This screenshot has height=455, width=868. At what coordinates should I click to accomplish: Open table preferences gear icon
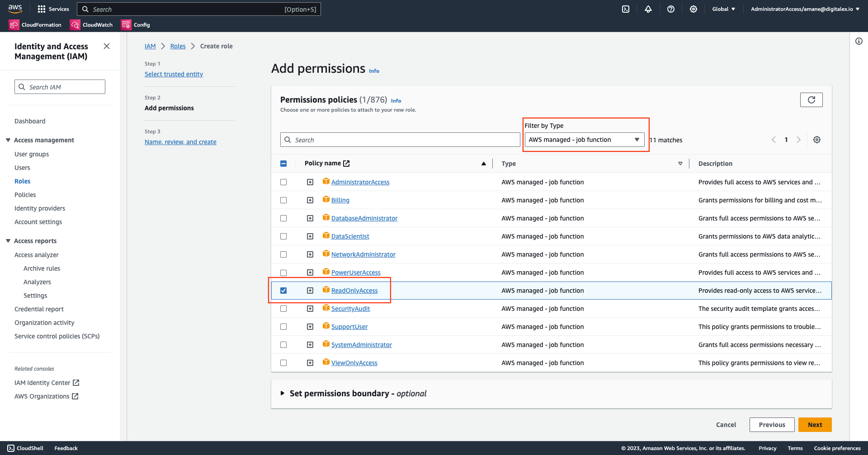[817, 140]
